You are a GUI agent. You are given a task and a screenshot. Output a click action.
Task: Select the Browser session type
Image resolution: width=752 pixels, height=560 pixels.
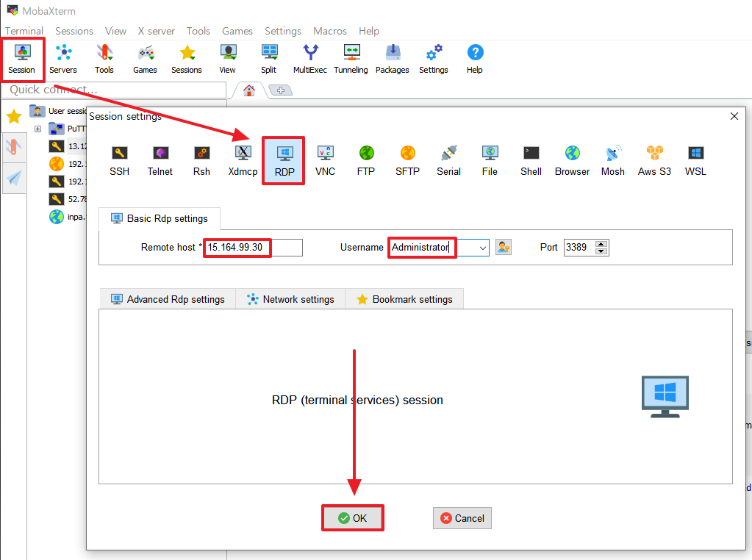tap(572, 161)
